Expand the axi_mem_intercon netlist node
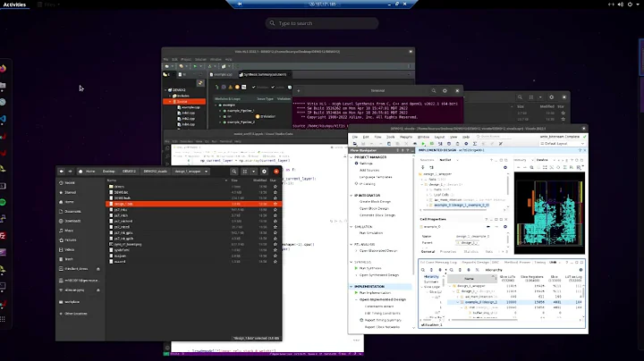 click(x=428, y=200)
